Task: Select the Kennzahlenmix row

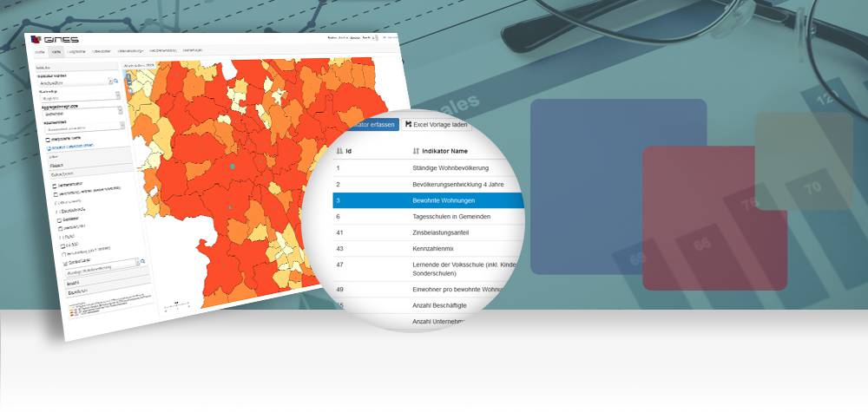Action: pyautogui.click(x=428, y=248)
